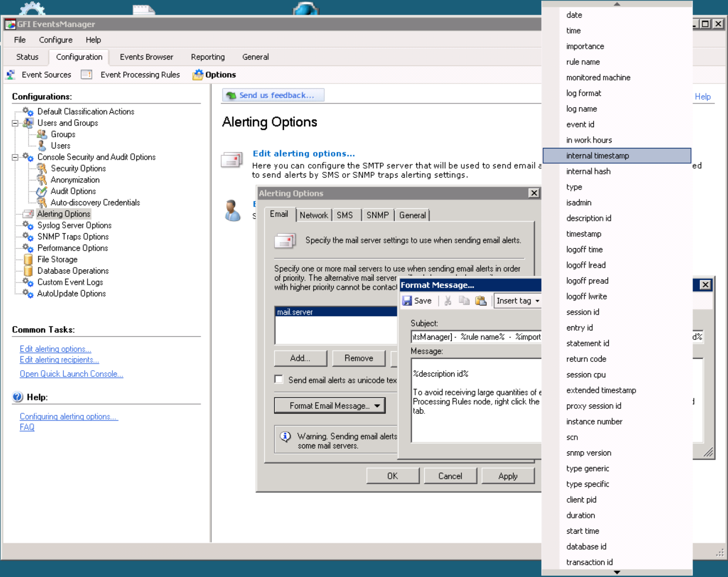Image resolution: width=728 pixels, height=577 pixels.
Task: Click the Options toolbar icon
Action: pos(197,75)
